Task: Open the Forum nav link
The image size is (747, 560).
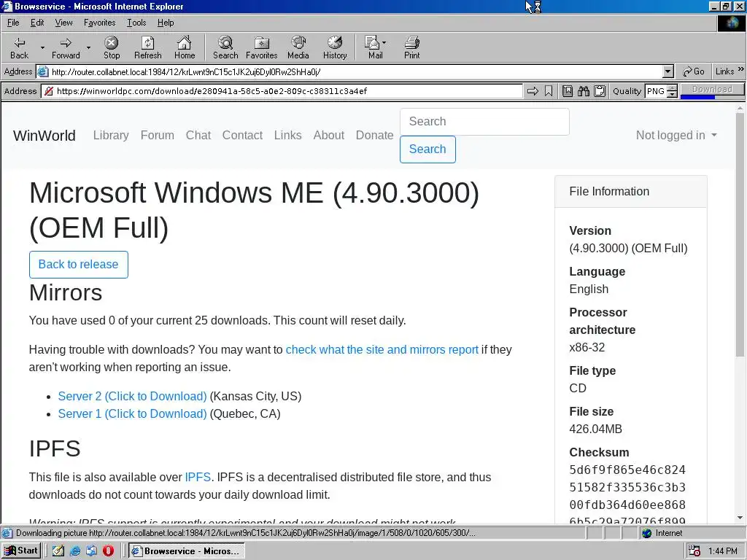Action: (158, 135)
